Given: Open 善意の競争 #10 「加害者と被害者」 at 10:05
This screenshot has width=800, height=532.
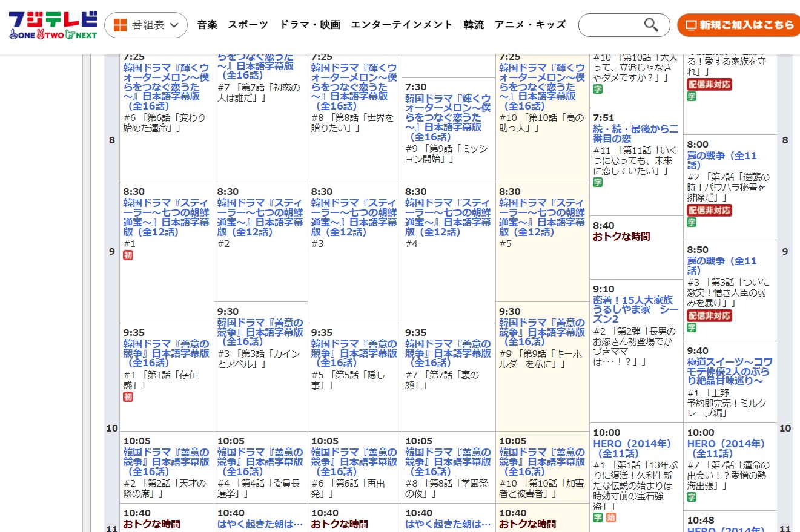Looking at the screenshot, I should [x=542, y=461].
